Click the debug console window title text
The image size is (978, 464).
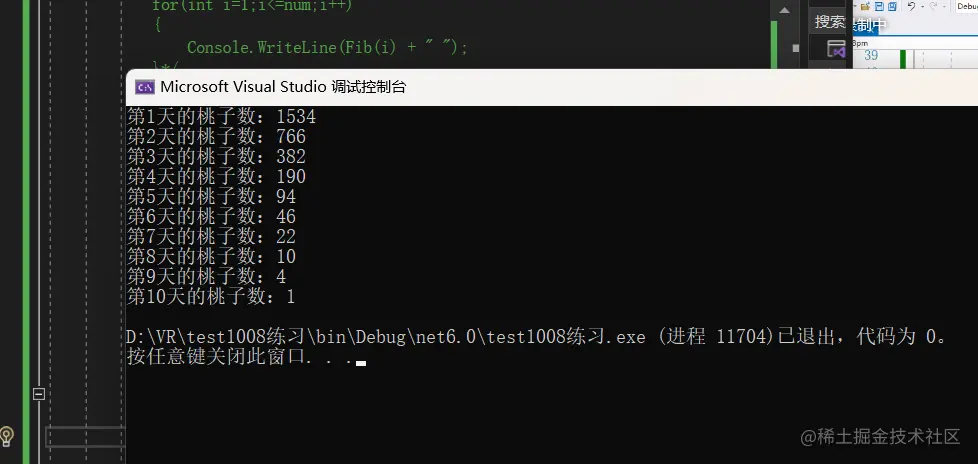pyautogui.click(x=283, y=87)
